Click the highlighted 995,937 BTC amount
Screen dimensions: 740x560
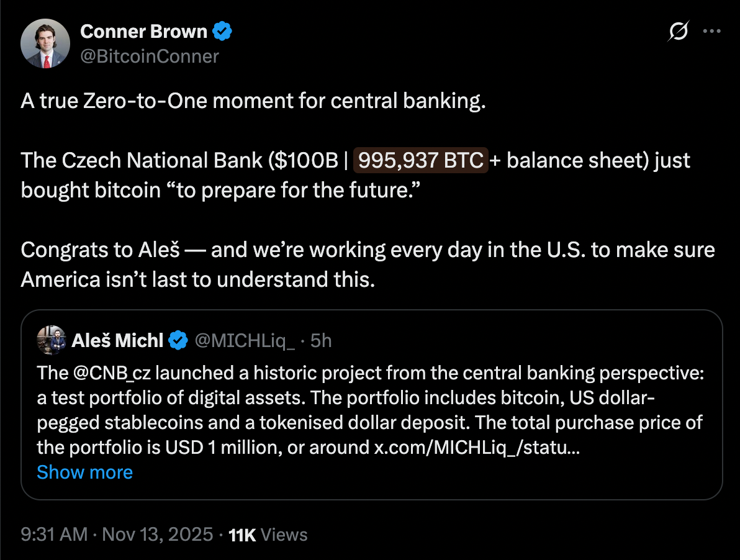click(421, 160)
